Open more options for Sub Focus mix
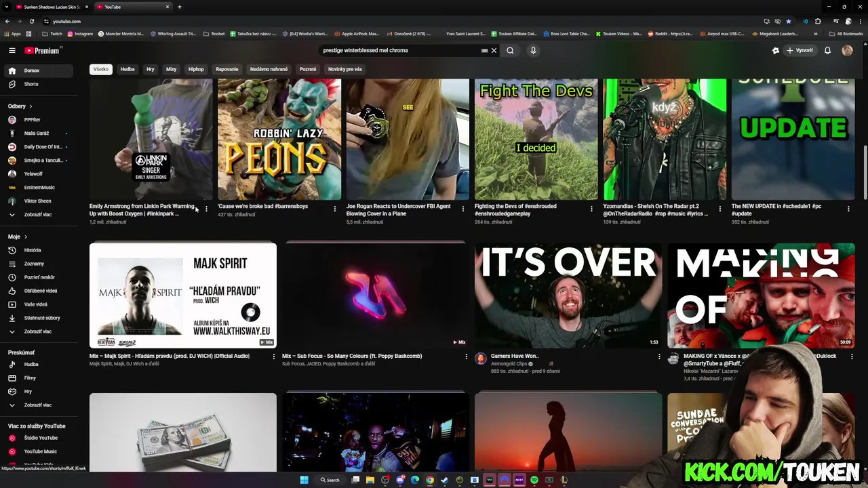868x488 pixels. point(466,357)
